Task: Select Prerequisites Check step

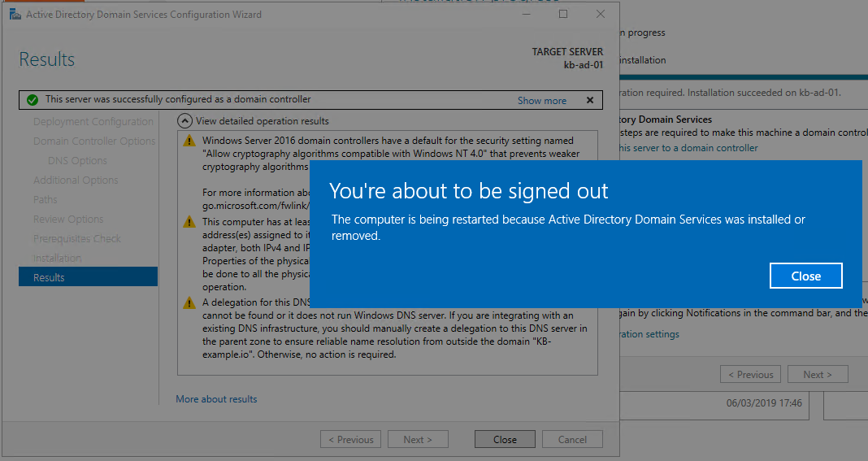Action: tap(77, 238)
